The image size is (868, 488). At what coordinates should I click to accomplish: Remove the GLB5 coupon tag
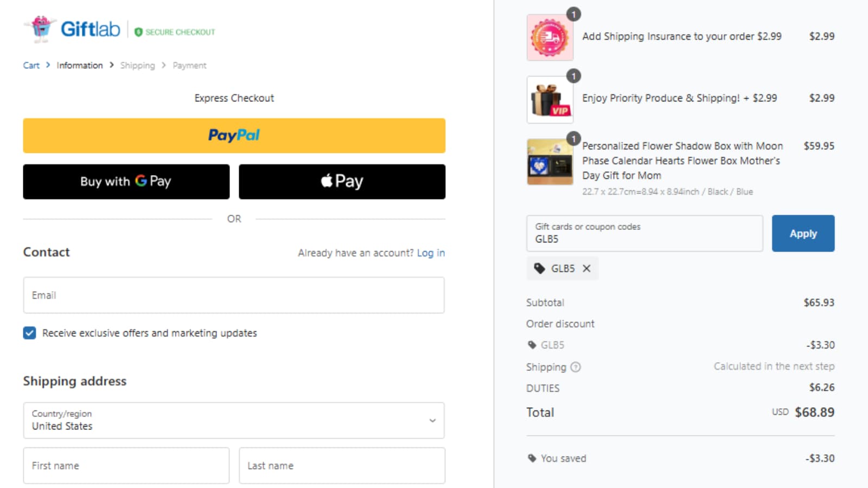586,268
